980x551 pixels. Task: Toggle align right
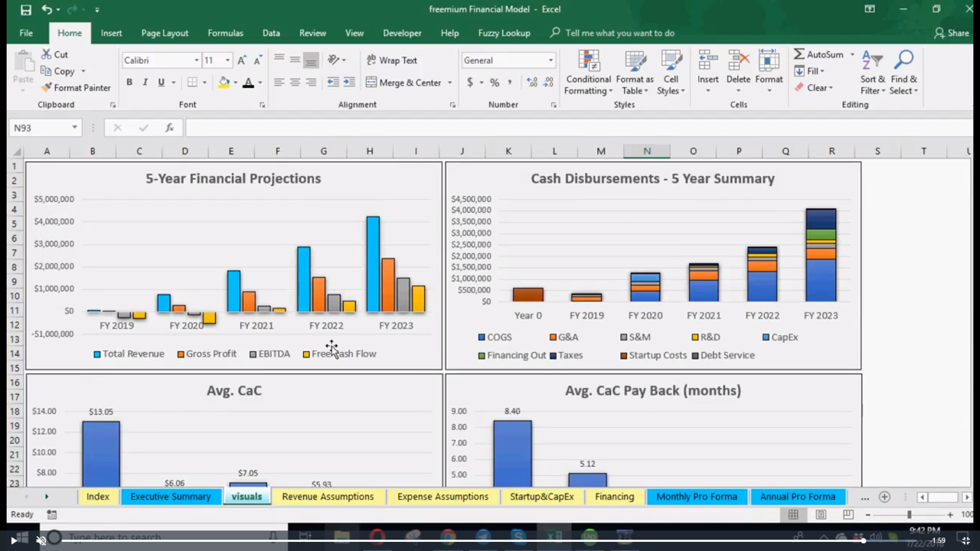pos(311,83)
